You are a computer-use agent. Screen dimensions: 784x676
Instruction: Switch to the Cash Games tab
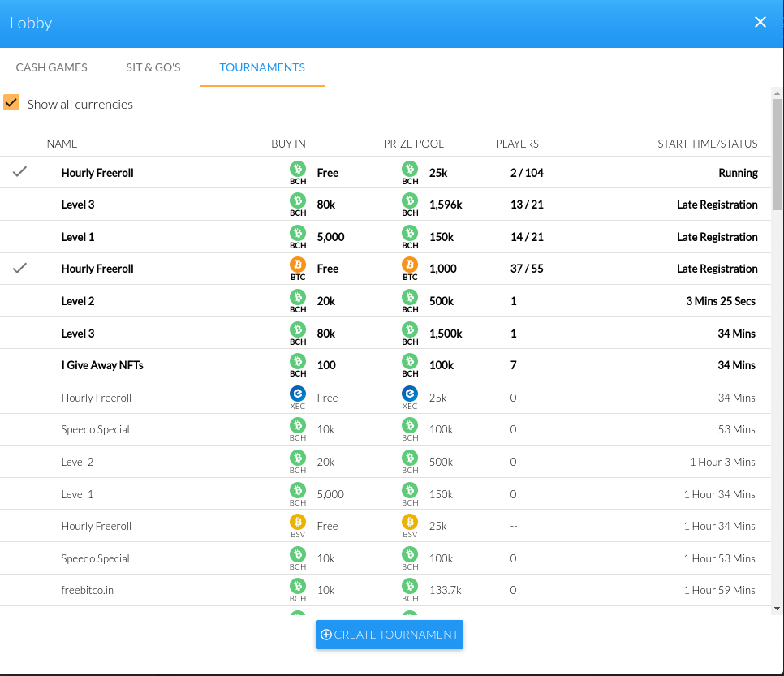pyautogui.click(x=51, y=67)
